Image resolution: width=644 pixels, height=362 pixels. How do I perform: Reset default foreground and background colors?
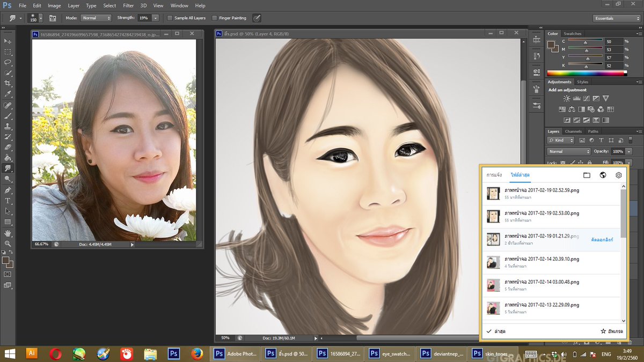pos(4,252)
